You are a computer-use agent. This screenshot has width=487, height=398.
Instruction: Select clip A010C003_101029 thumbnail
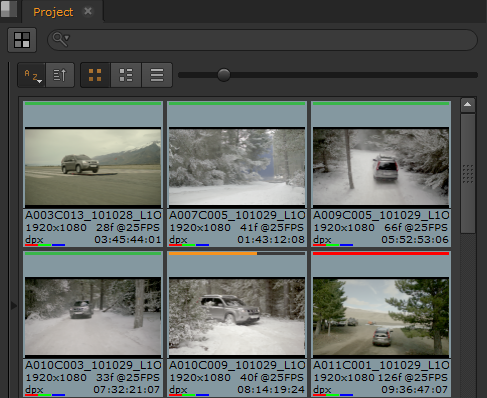tap(93, 316)
